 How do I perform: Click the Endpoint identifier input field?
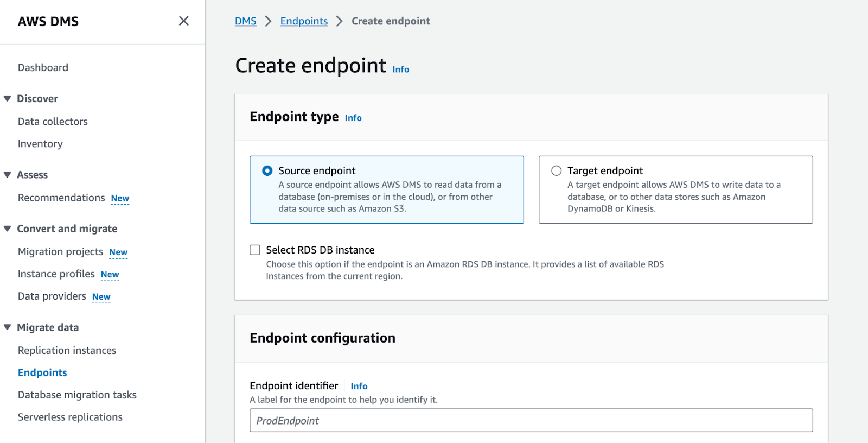pos(531,421)
